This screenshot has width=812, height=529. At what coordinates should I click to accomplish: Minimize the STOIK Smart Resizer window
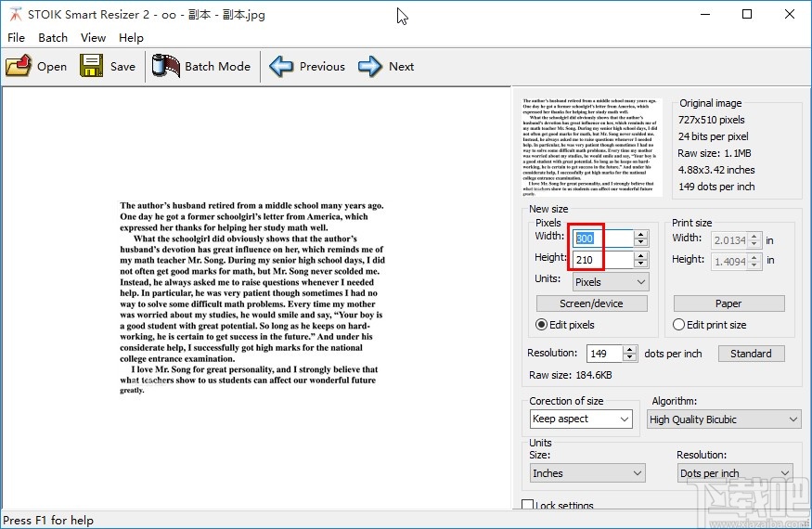tap(704, 14)
